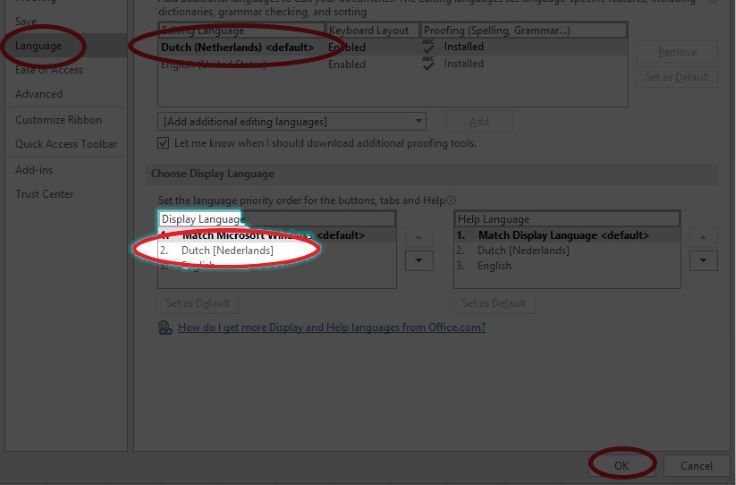The height and width of the screenshot is (485, 736).
Task: Select English in Help Language list
Action: 494,266
